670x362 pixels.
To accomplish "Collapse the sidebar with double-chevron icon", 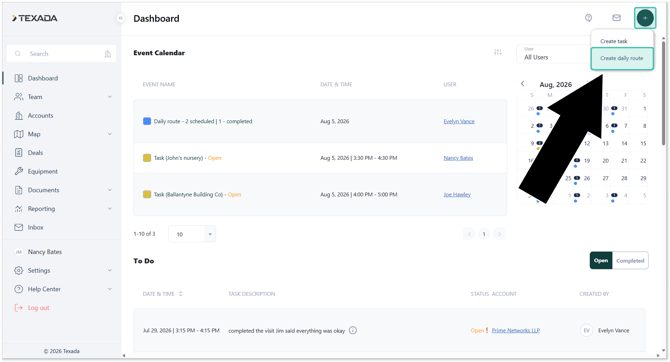I will point(120,18).
